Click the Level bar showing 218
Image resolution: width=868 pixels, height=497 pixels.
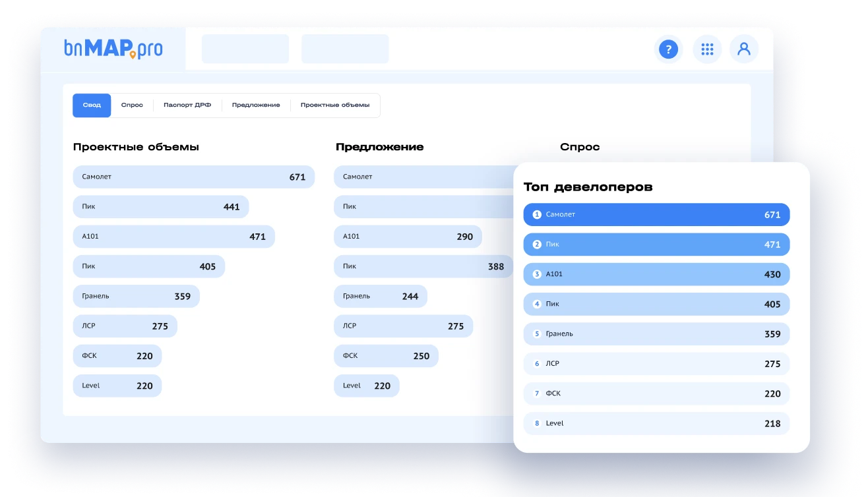click(656, 423)
